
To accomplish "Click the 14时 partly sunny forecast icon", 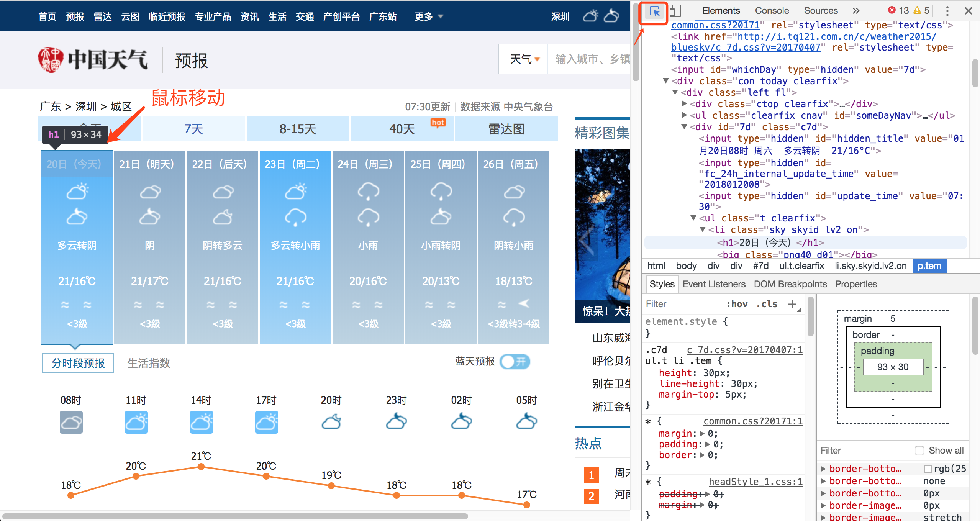I will click(x=202, y=422).
